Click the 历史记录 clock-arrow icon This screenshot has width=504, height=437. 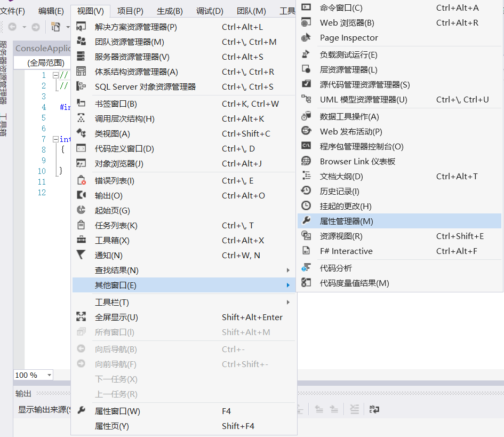pyautogui.click(x=306, y=190)
